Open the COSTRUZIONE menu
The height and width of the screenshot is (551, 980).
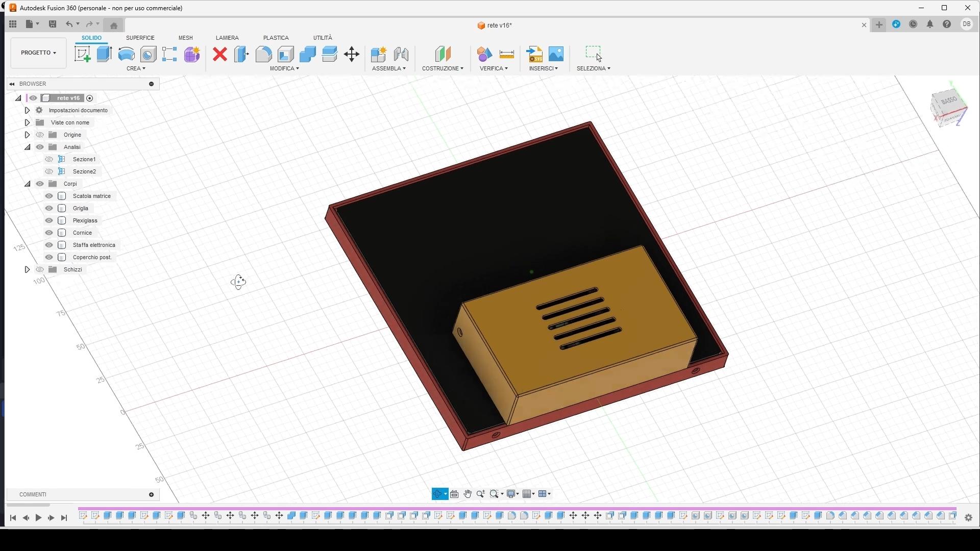(443, 68)
